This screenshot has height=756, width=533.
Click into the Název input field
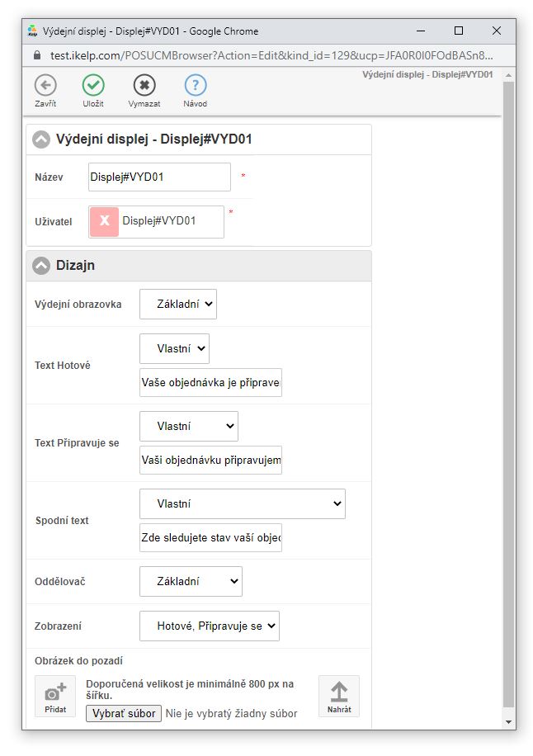[159, 177]
